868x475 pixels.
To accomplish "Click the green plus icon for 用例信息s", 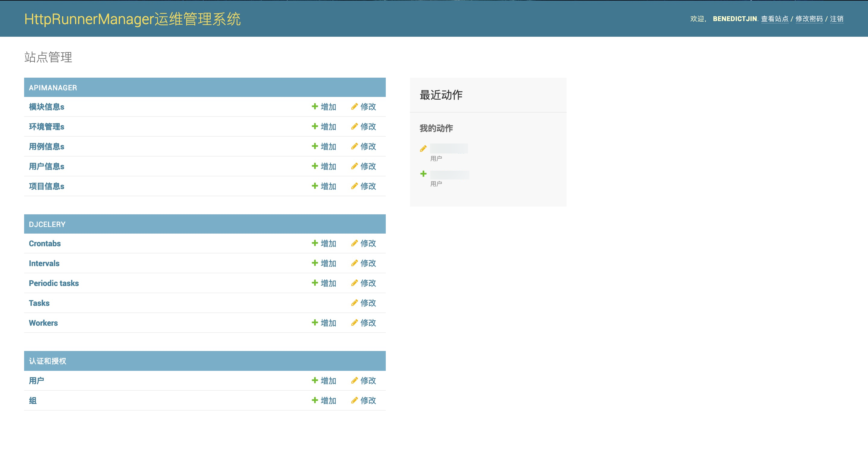I will point(315,146).
